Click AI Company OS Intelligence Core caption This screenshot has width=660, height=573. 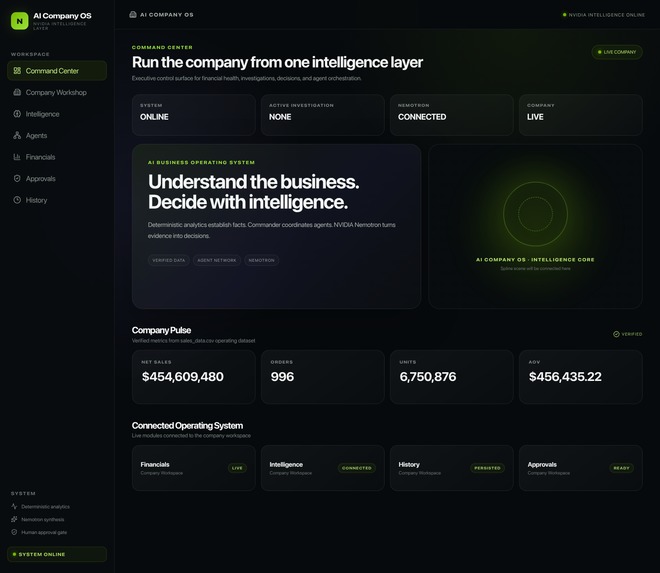click(535, 259)
